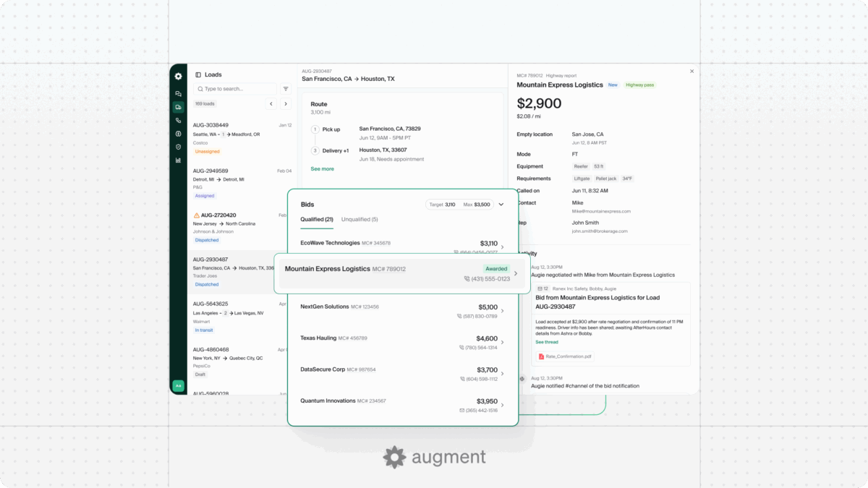Image resolution: width=868 pixels, height=488 pixels.
Task: Open the filter icon next to search
Action: tap(286, 89)
